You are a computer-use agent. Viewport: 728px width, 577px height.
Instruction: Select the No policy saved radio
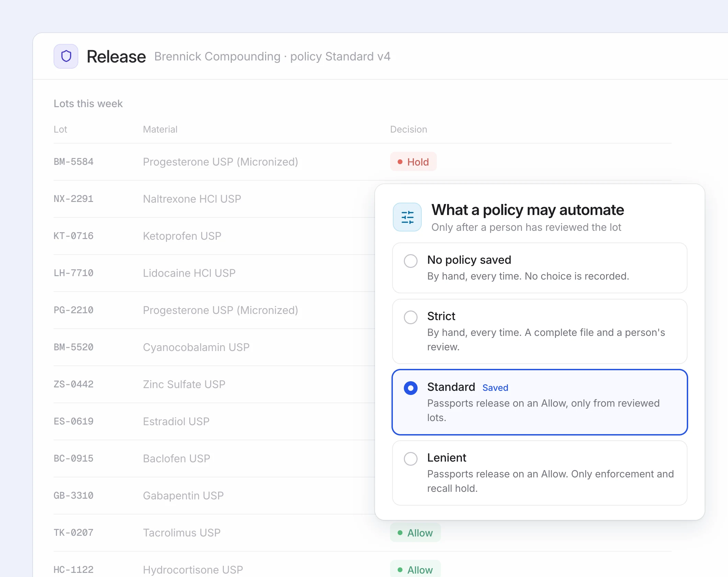411,261
